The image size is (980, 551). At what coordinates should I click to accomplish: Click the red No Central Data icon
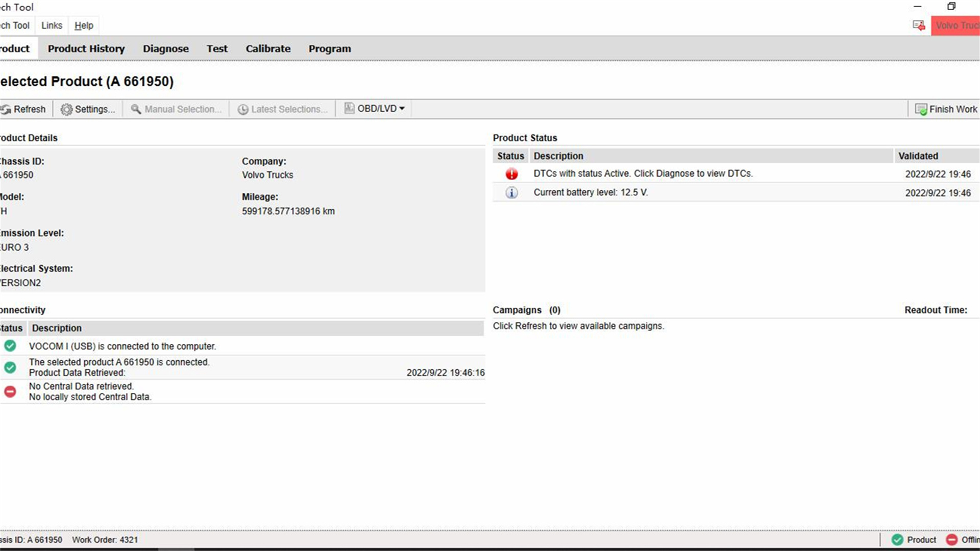[10, 391]
